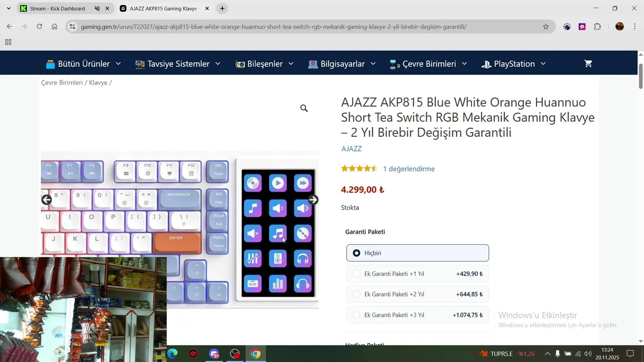Open the Bilgisayarlar menu label
The height and width of the screenshot is (362, 644).
coord(343,64)
